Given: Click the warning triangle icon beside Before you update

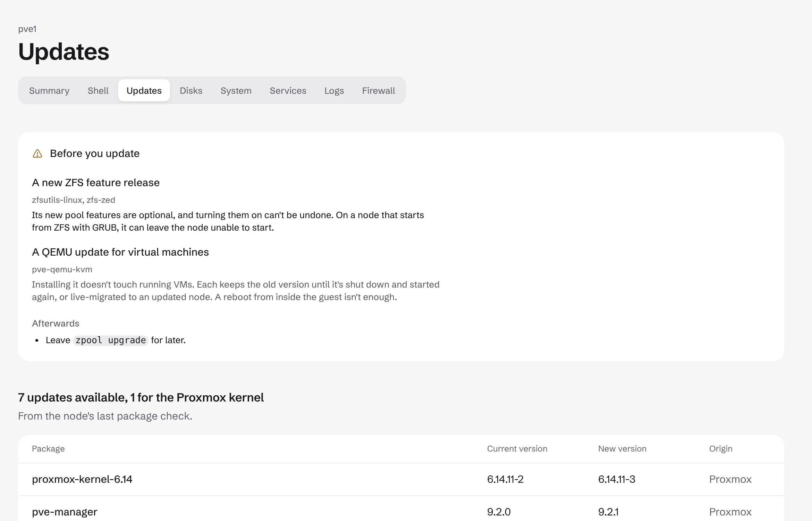Looking at the screenshot, I should click(37, 154).
